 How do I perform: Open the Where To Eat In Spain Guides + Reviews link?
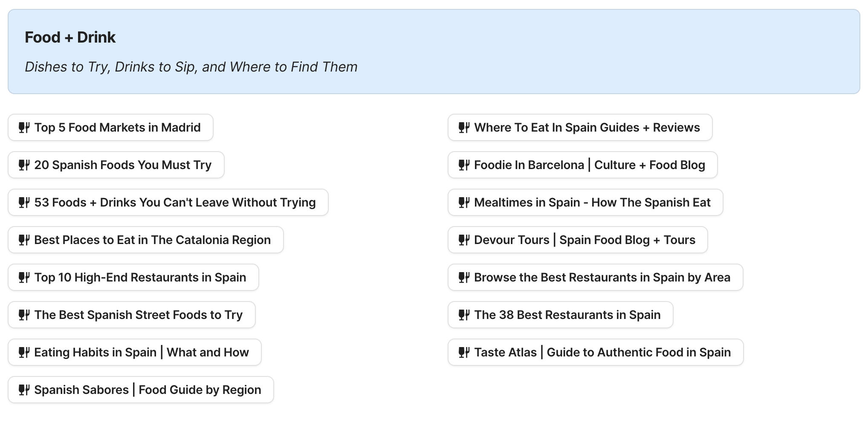pyautogui.click(x=580, y=127)
